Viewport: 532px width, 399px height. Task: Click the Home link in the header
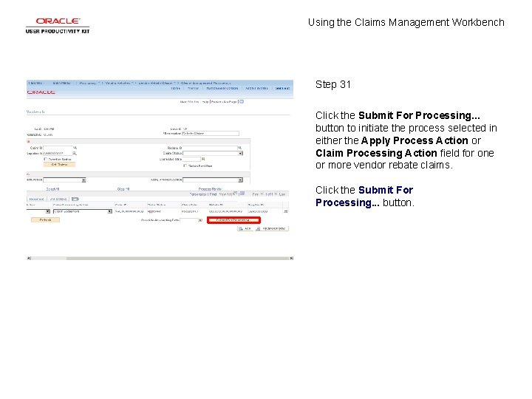click(x=176, y=88)
